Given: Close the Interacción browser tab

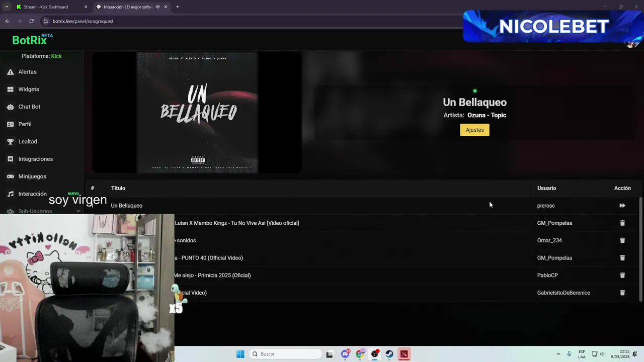Looking at the screenshot, I should [x=166, y=7].
